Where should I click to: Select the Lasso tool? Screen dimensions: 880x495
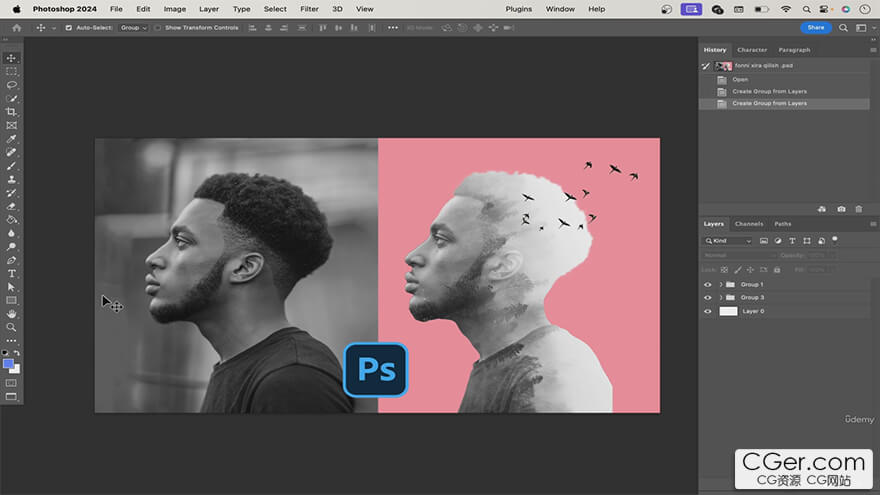12,85
